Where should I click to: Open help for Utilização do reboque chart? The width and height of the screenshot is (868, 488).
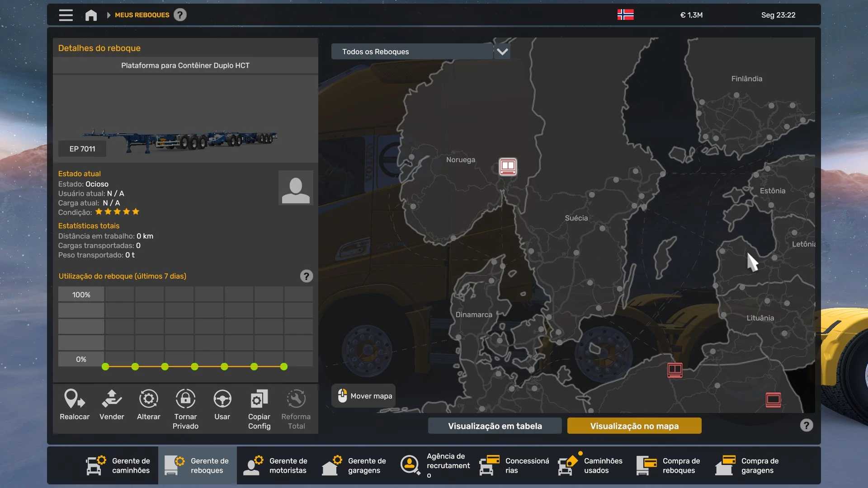[306, 276]
